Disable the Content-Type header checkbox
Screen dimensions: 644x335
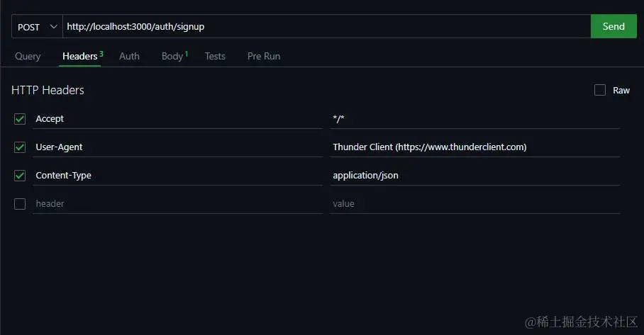click(x=20, y=176)
